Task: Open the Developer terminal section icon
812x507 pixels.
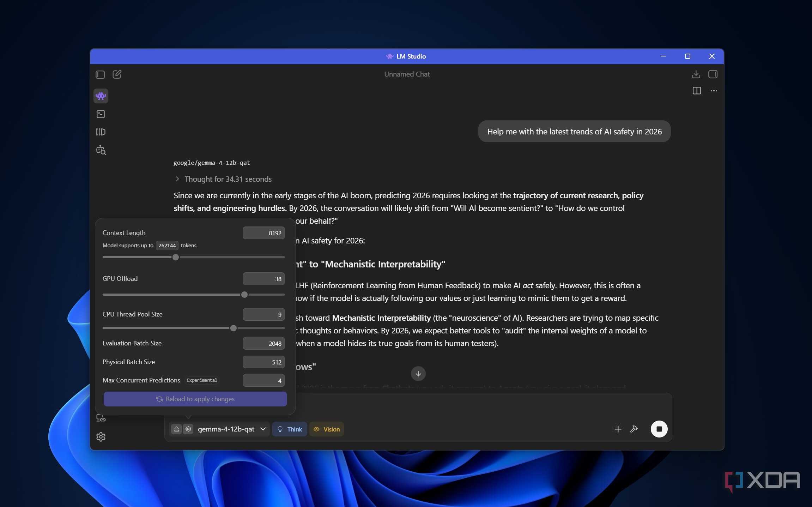Action: point(101,114)
